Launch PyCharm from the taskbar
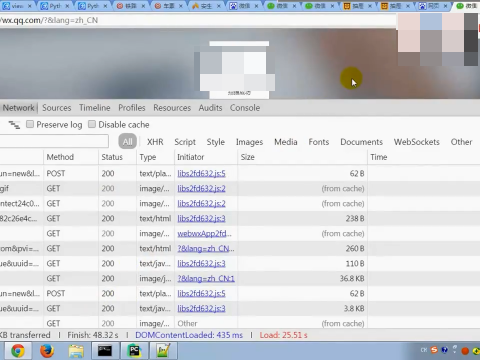480x360 pixels. tap(134, 351)
